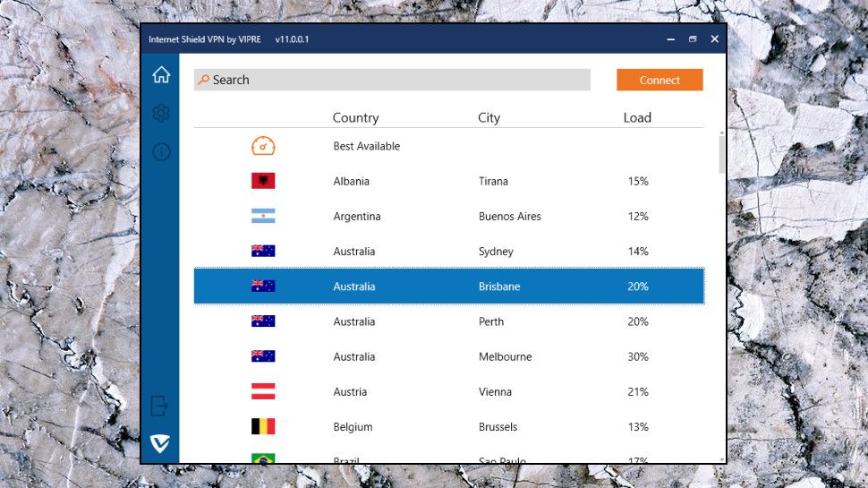Screen dimensions: 868x488
Task: Click the Best Available speedometer icon
Action: coord(263,146)
